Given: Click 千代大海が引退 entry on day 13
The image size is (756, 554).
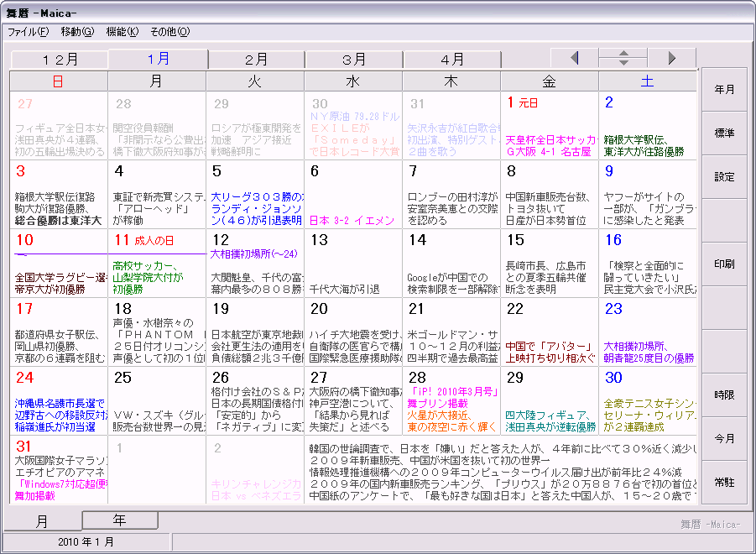Looking at the screenshot, I should (344, 290).
